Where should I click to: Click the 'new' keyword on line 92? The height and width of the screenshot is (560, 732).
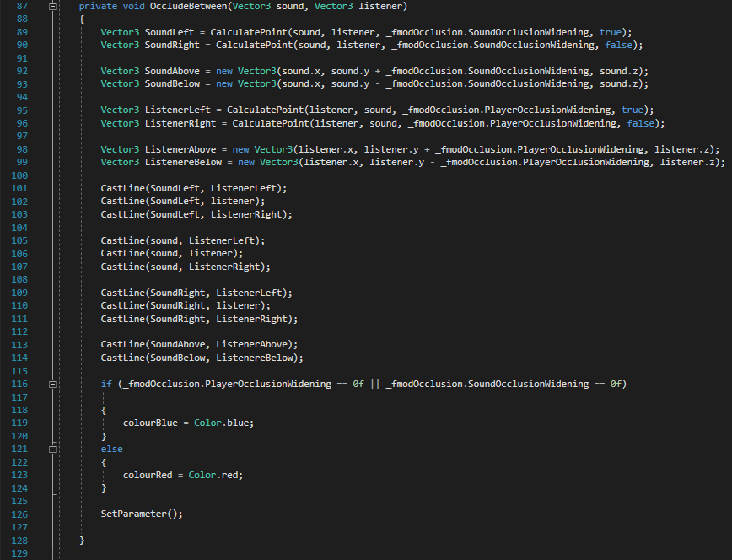coord(224,71)
